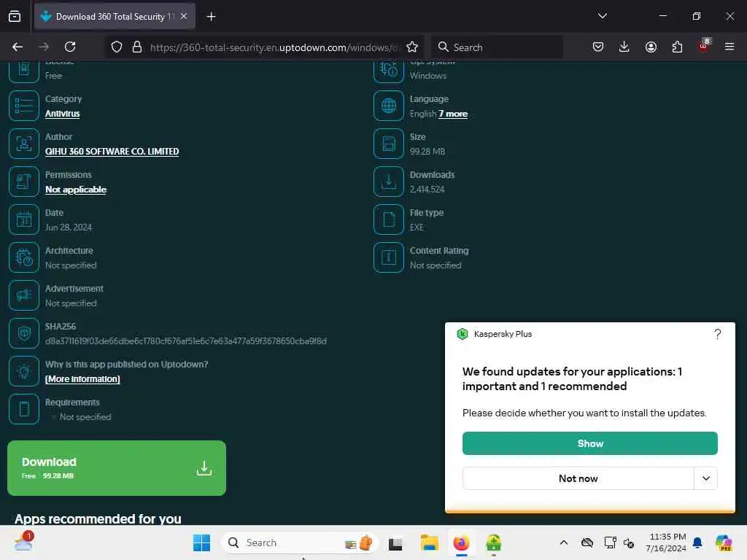Open the Firefox View icon
Image resolution: width=747 pixels, height=560 pixels.
click(15, 17)
